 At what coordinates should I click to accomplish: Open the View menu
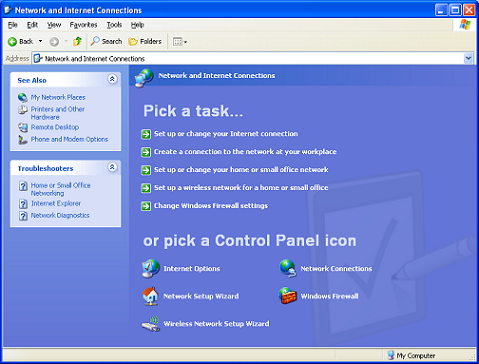point(54,25)
